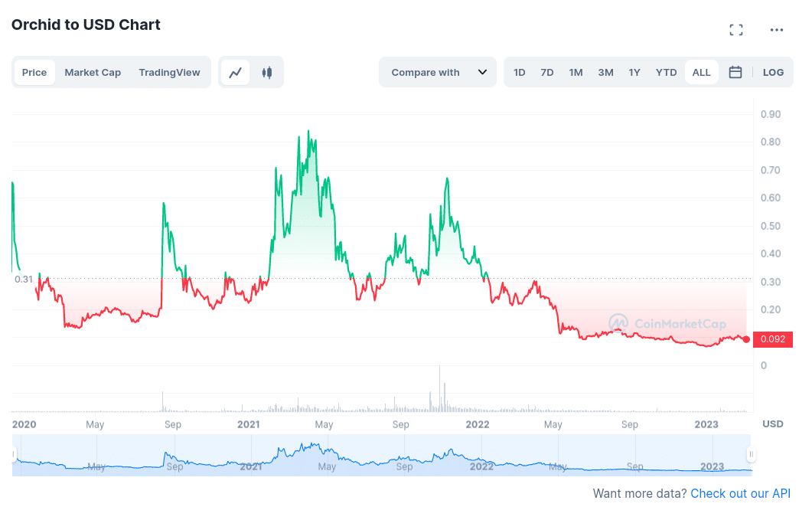The width and height of the screenshot is (812, 520).
Task: Click the Orchid to USD Chart heading
Action: [x=86, y=25]
